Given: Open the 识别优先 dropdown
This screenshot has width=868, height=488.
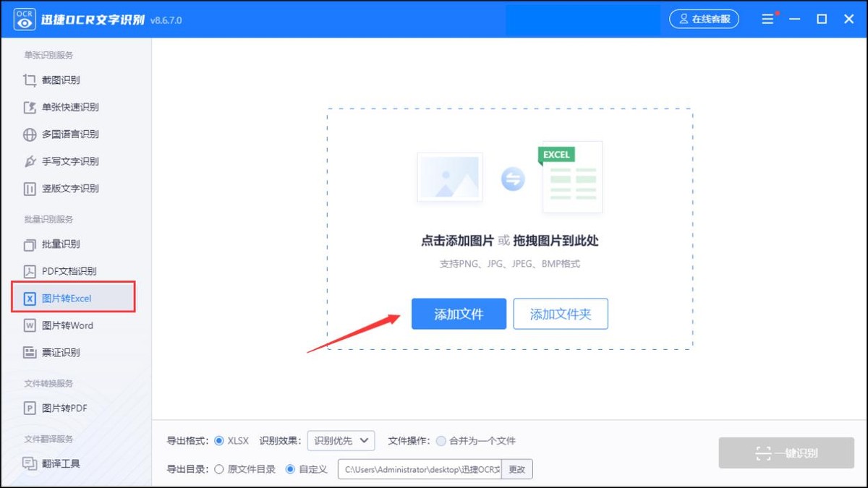Looking at the screenshot, I should pos(341,441).
